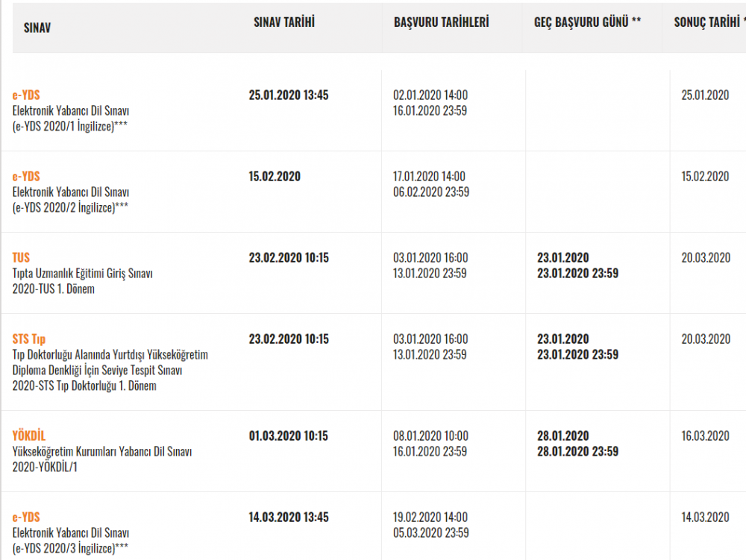Click the 15.02.2020 exam date cell
This screenshot has width=746, height=560.
pos(274,176)
